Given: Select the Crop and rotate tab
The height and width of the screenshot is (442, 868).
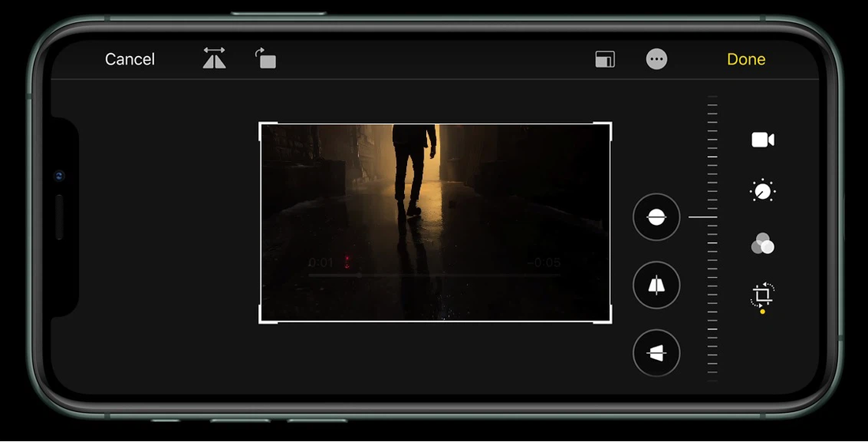Looking at the screenshot, I should coord(762,296).
